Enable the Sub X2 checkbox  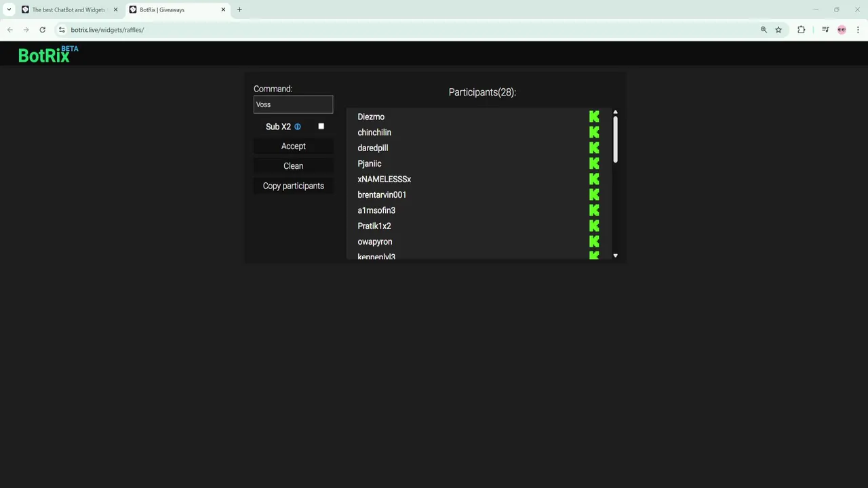tap(321, 126)
